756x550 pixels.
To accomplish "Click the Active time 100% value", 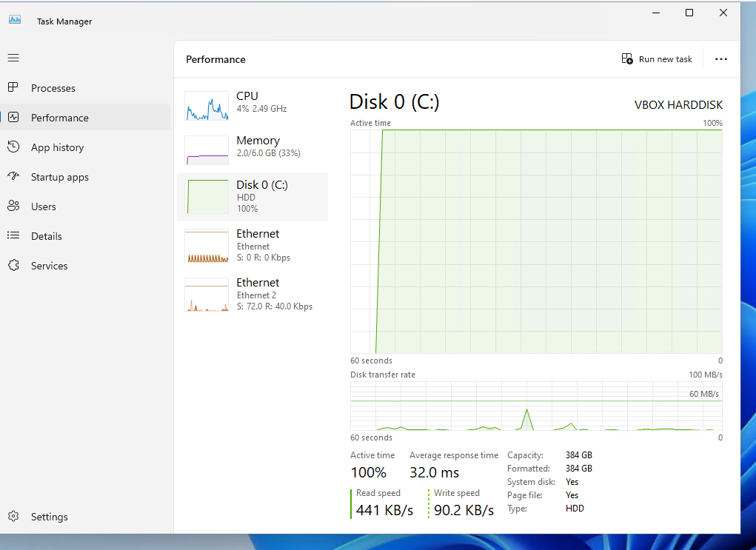I will coord(368,472).
